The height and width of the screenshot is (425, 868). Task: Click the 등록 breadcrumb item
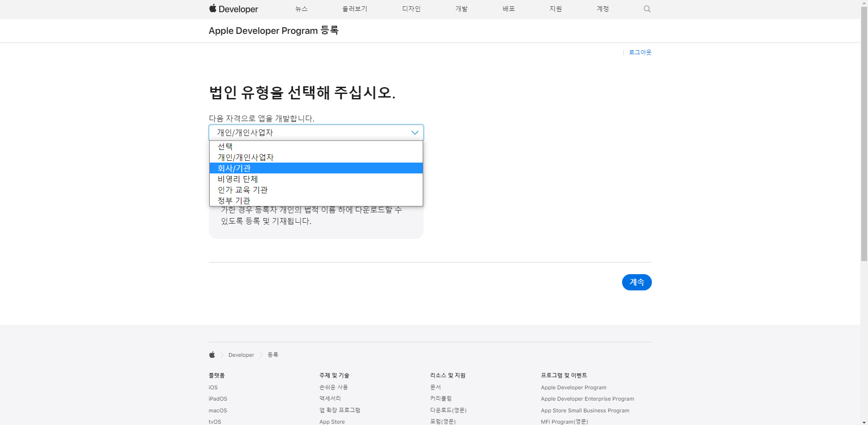[273, 355]
